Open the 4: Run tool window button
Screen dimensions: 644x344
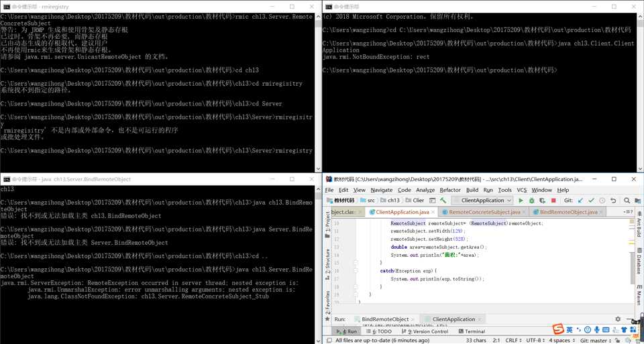(x=347, y=331)
